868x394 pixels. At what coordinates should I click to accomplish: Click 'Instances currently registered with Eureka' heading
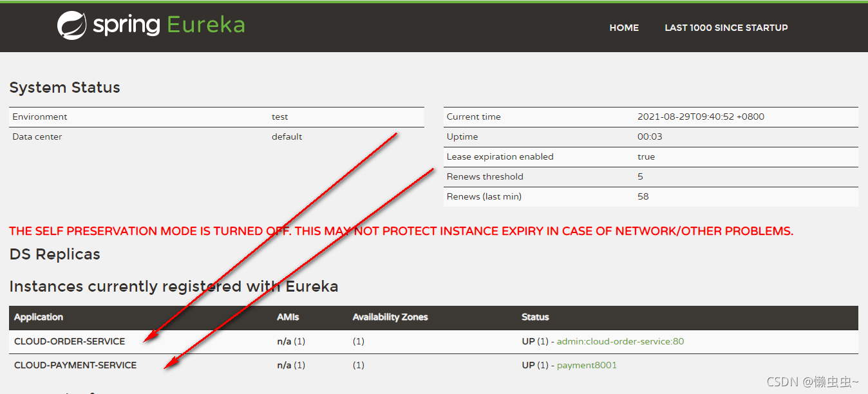point(174,286)
